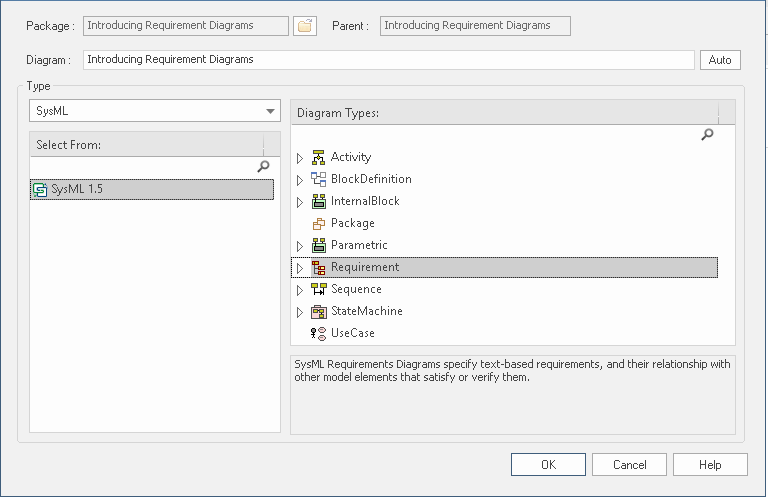Viewport: 768px width, 497px height.
Task: Click the UseCase diagram icon
Action: click(x=319, y=333)
